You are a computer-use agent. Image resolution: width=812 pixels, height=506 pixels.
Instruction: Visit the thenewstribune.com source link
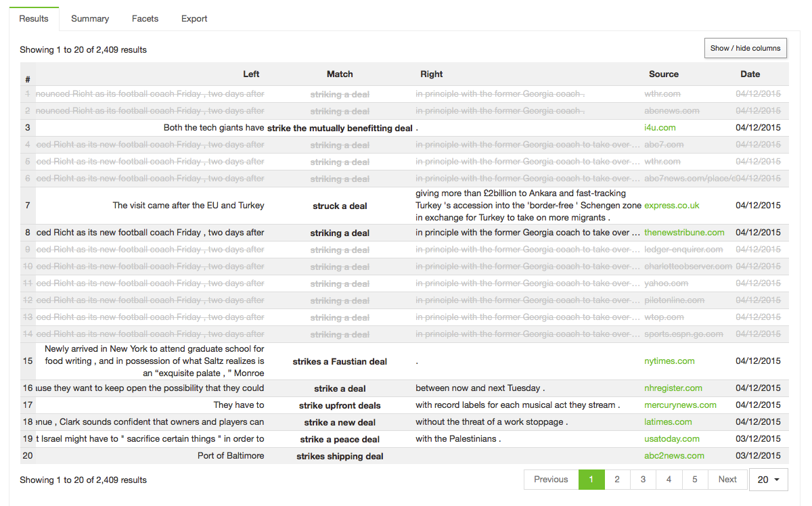(x=684, y=233)
